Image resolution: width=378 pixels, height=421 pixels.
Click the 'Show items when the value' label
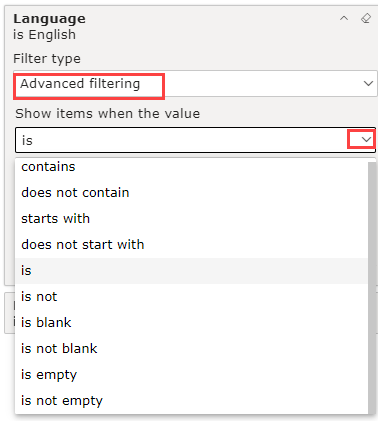(x=107, y=114)
